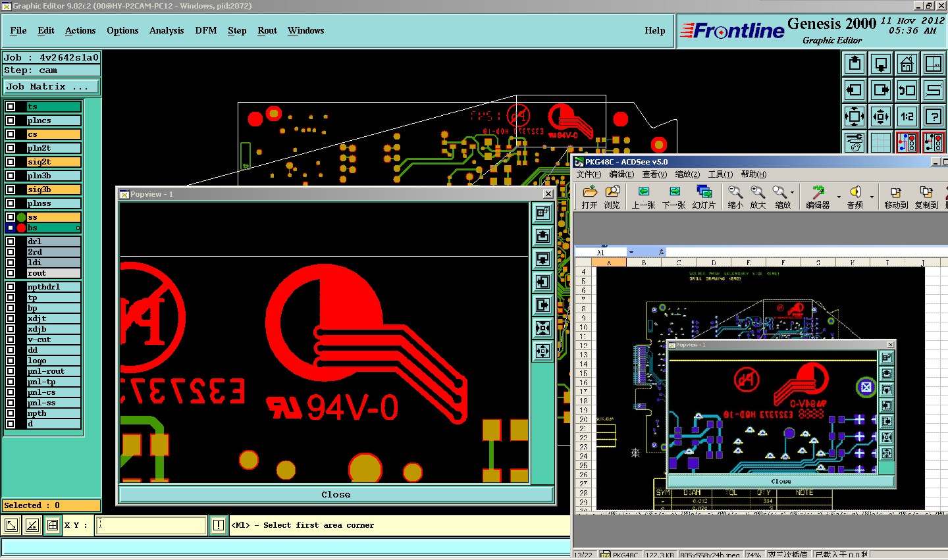Click ACDSee zoom out magnifier (缩小)
The width and height of the screenshot is (948, 560).
point(735,197)
